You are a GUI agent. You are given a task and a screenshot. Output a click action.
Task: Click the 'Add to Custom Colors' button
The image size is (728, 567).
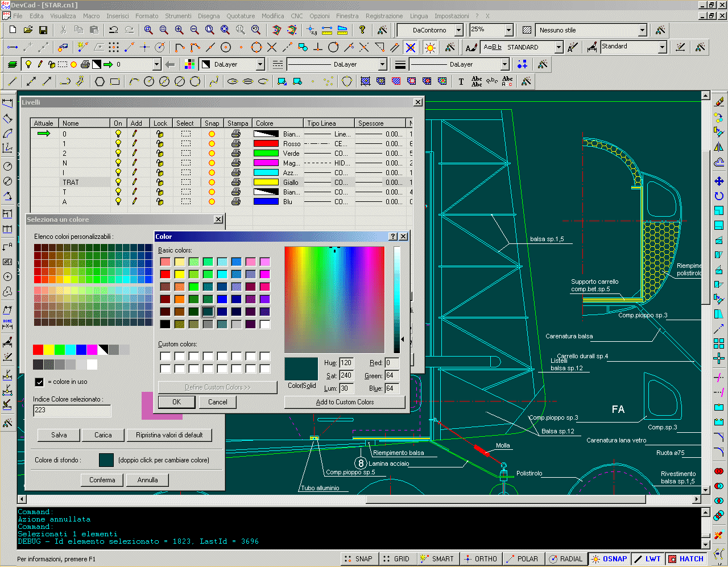[x=345, y=402]
